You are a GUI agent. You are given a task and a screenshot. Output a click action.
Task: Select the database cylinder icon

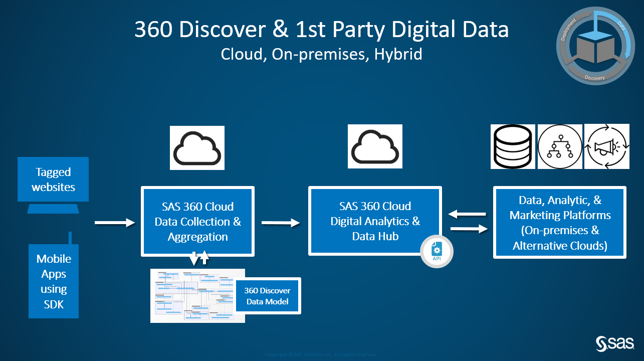coord(512,146)
